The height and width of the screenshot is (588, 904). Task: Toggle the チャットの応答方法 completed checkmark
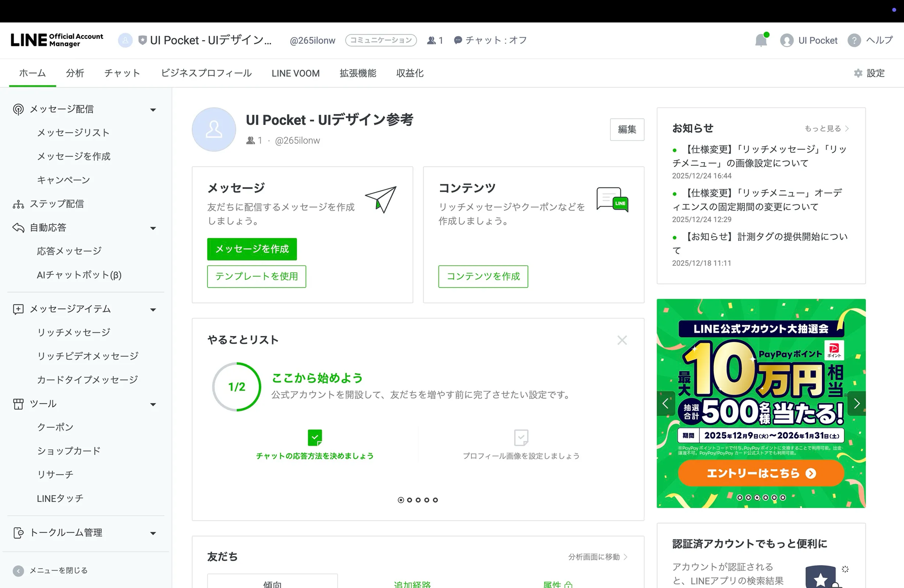(315, 437)
